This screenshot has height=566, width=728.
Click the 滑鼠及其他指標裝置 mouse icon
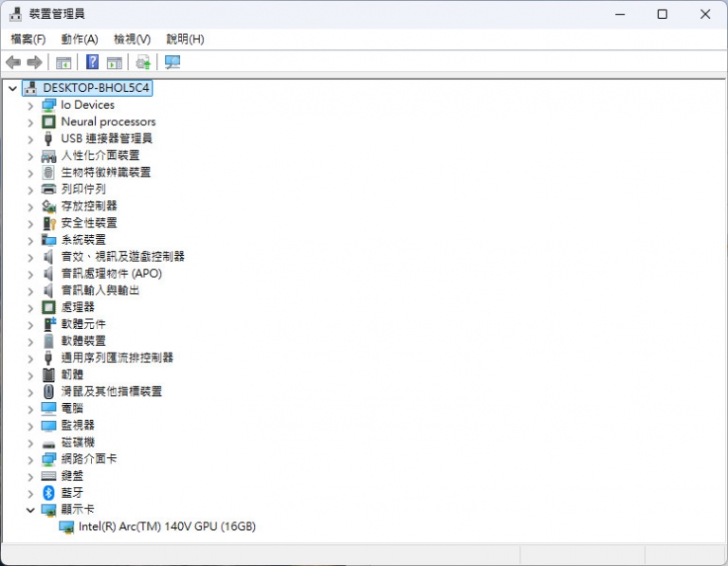click(x=48, y=392)
